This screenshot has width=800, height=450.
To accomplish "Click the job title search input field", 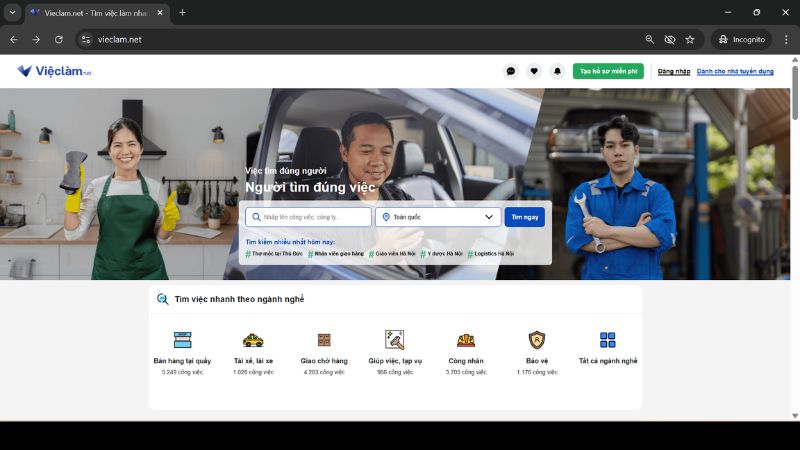I will (308, 217).
